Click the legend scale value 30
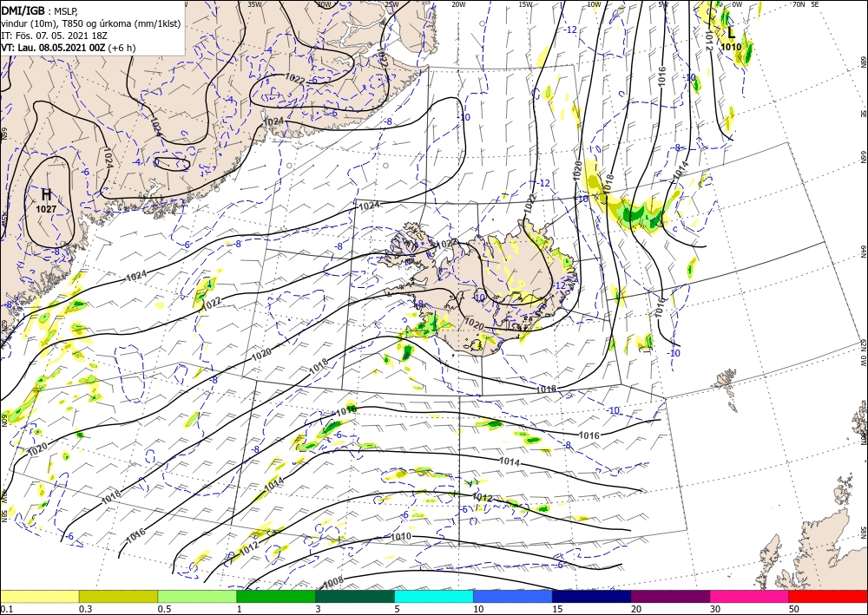The height and width of the screenshot is (615, 868). point(715,609)
